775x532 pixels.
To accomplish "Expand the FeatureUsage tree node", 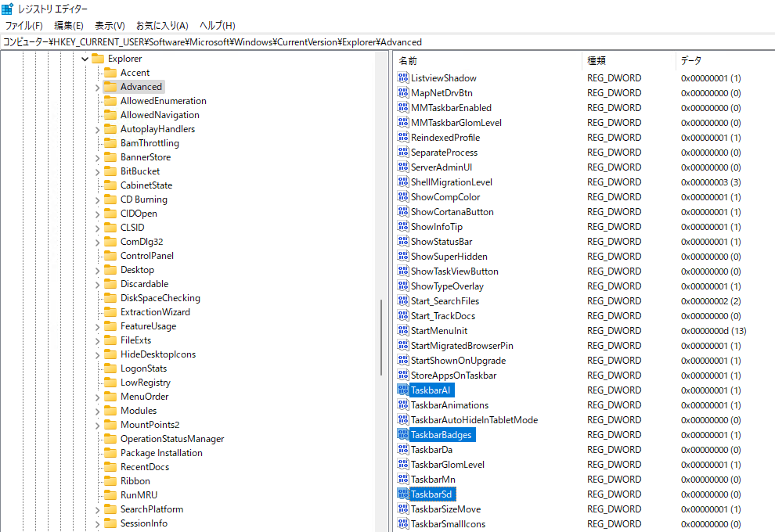I will point(97,327).
